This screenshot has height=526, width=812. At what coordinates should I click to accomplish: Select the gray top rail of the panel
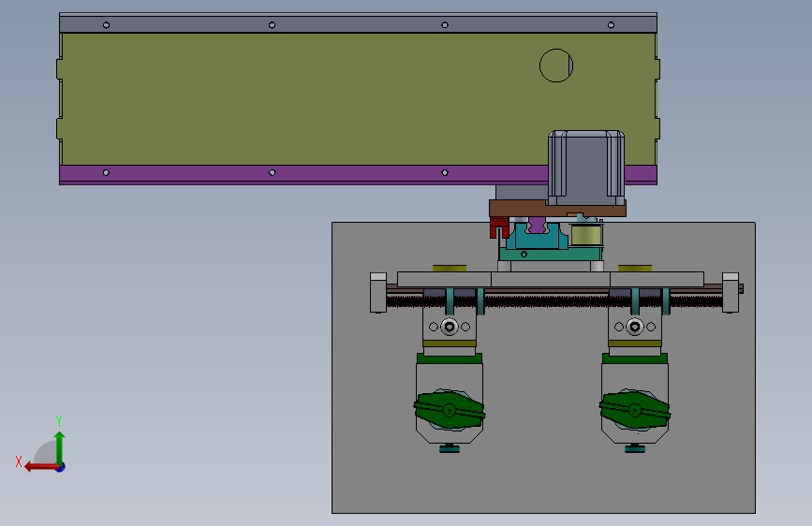358,23
